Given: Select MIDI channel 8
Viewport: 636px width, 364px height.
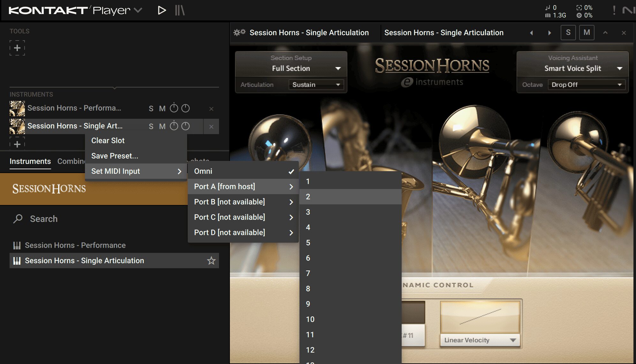Looking at the screenshot, I should 351,289.
